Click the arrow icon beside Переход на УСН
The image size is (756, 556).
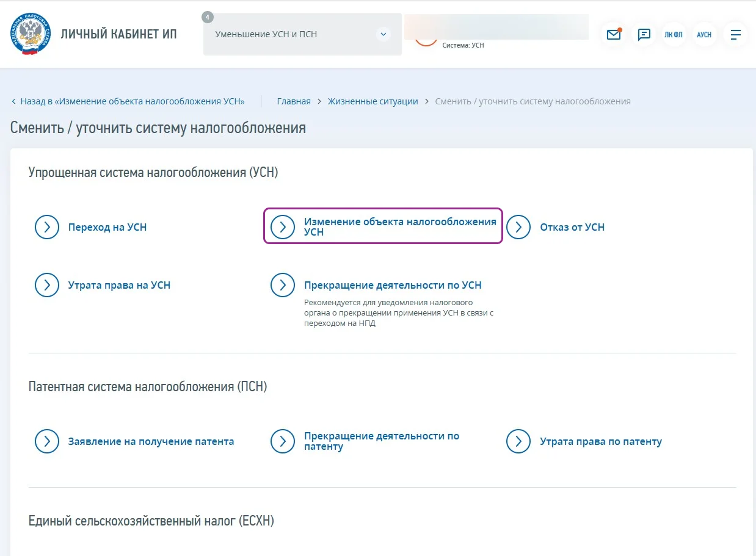47,227
